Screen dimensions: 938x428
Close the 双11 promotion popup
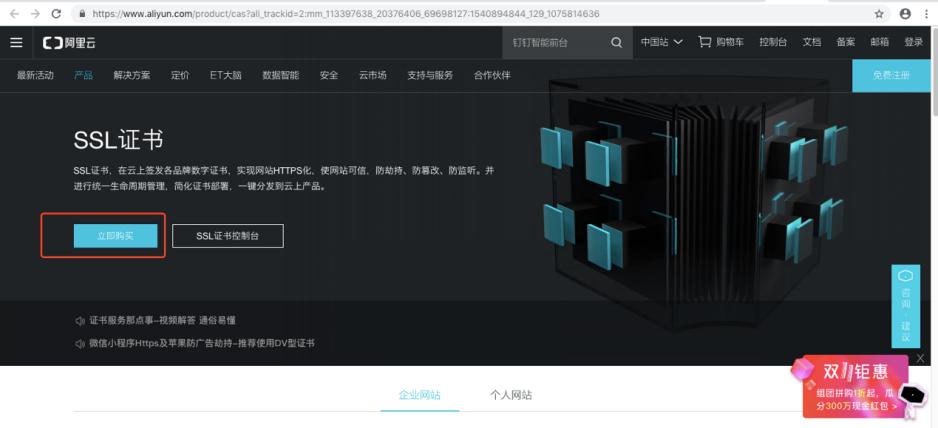[920, 358]
